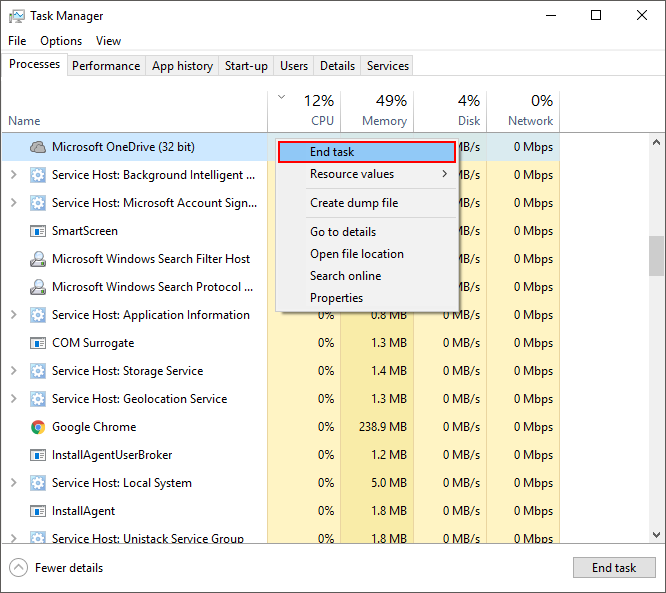Click the Microsoft Windows Search Filter Host icon
Image resolution: width=666 pixels, height=593 pixels.
pyautogui.click(x=38, y=259)
